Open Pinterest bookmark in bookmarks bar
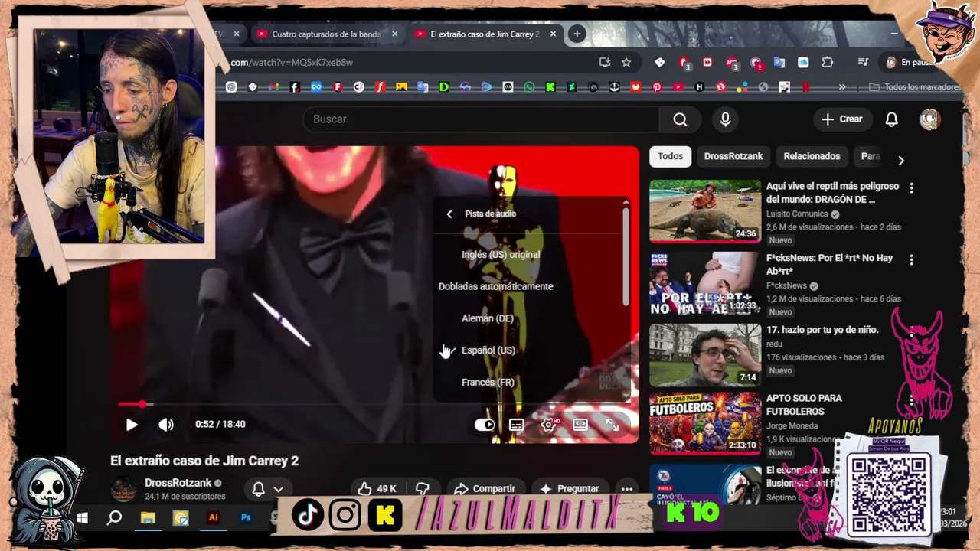The width and height of the screenshot is (980, 551). click(657, 87)
